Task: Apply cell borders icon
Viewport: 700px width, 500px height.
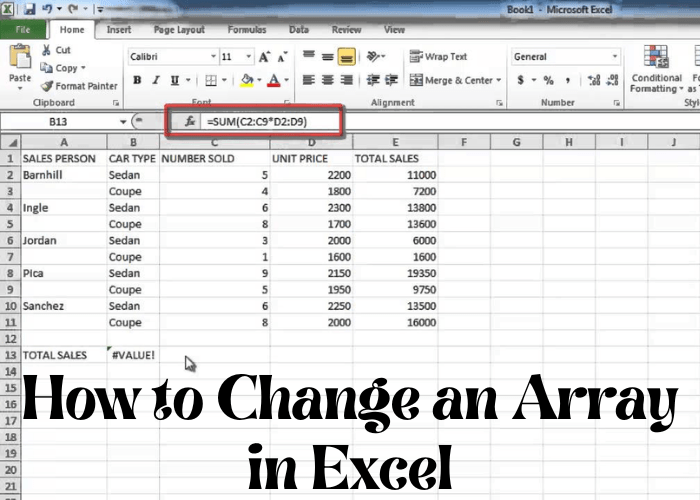Action: [211, 80]
